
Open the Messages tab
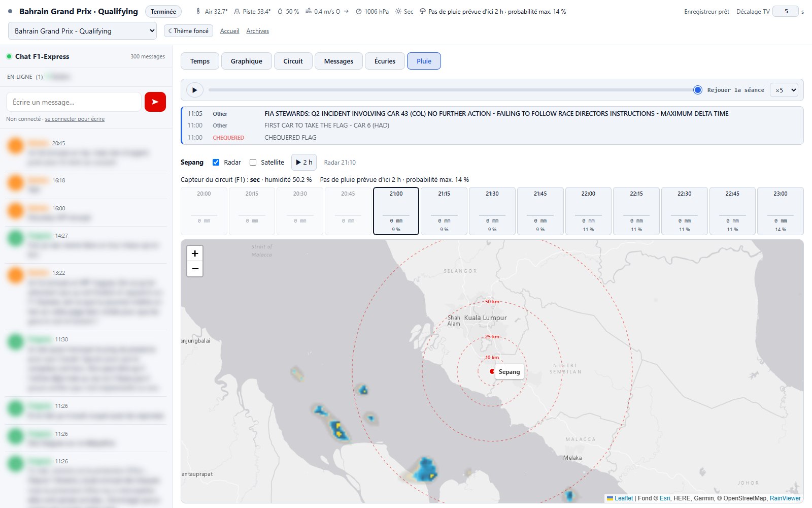(x=339, y=61)
